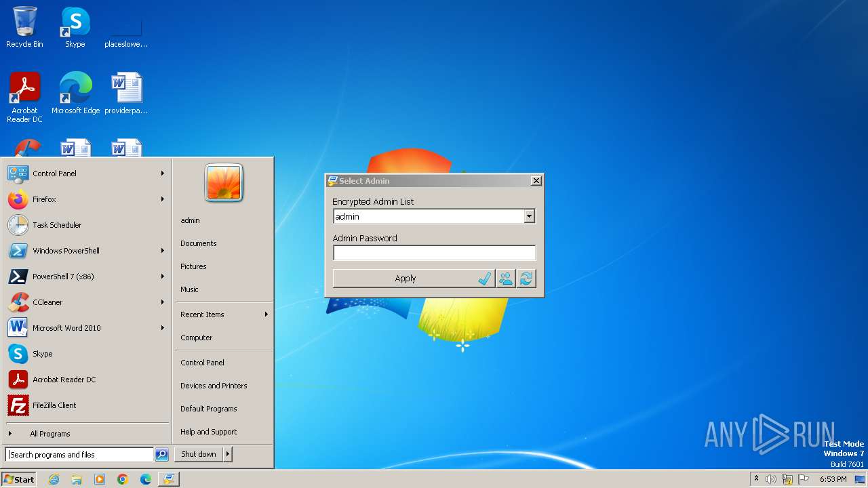Click the refresh icon in Select Admin dialog

(526, 279)
